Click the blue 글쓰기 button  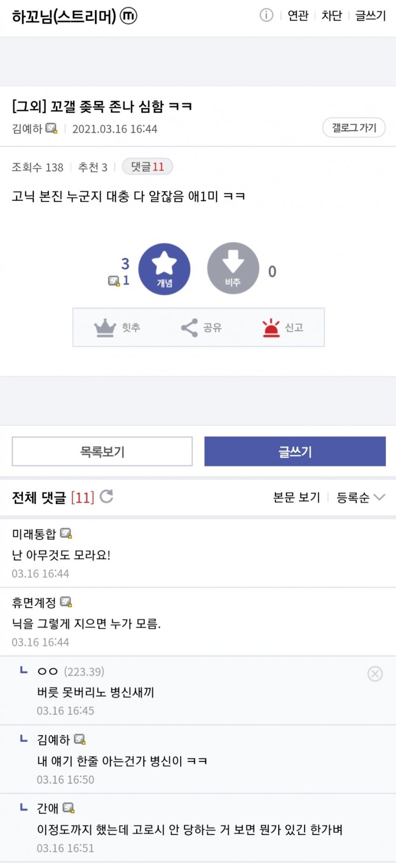295,451
